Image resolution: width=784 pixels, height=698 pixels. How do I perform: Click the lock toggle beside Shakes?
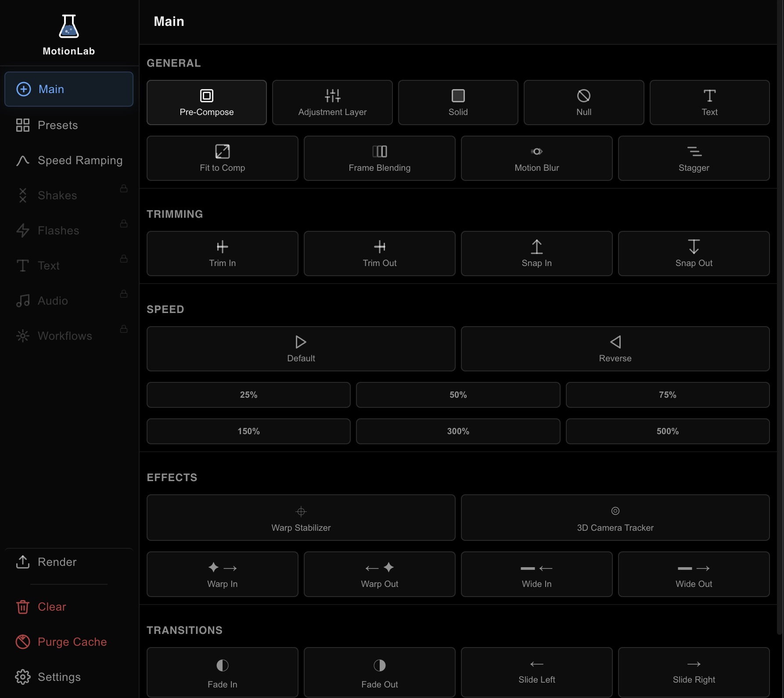(124, 189)
